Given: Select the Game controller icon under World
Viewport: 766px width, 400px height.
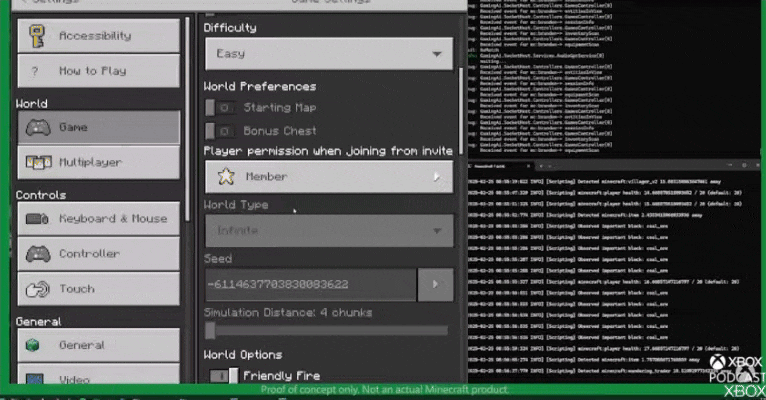Looking at the screenshot, I should coord(38,128).
